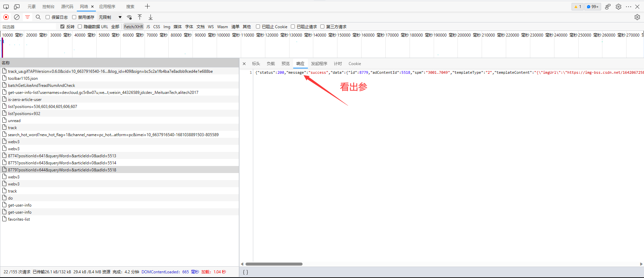Click import HAR upload arrow
The image size is (644, 278).
(140, 17)
